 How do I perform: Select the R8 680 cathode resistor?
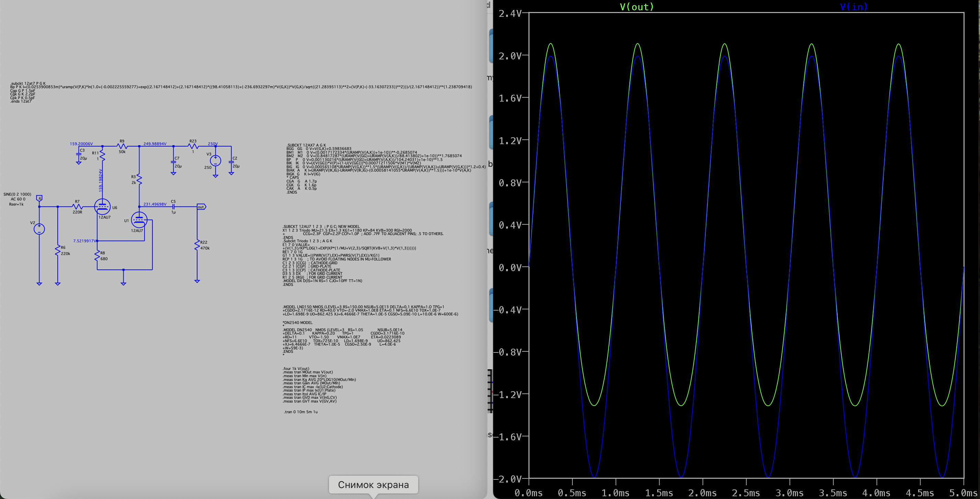[x=98, y=256]
